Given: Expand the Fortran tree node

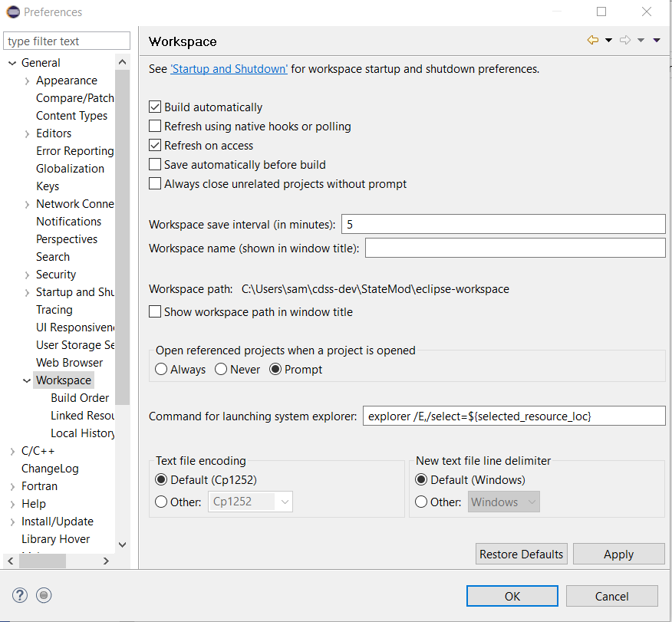Looking at the screenshot, I should 12,487.
